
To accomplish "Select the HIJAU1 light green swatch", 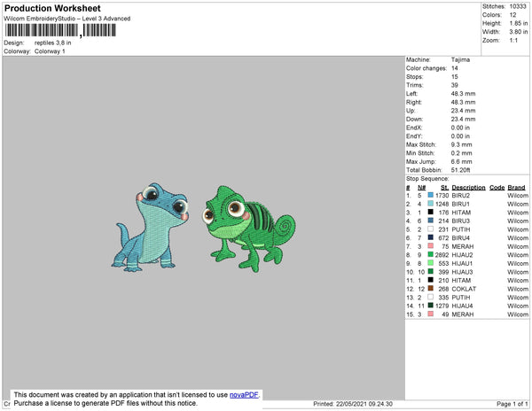I will [431, 263].
